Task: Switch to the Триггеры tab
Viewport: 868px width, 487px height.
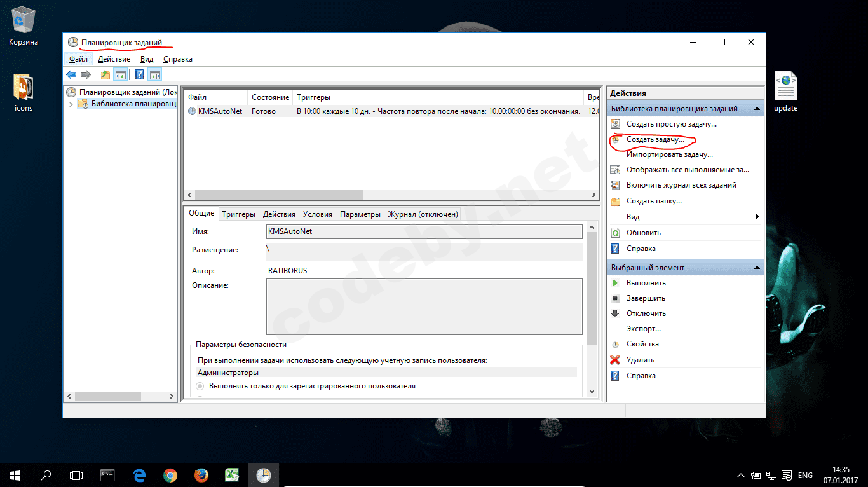Action: (238, 214)
